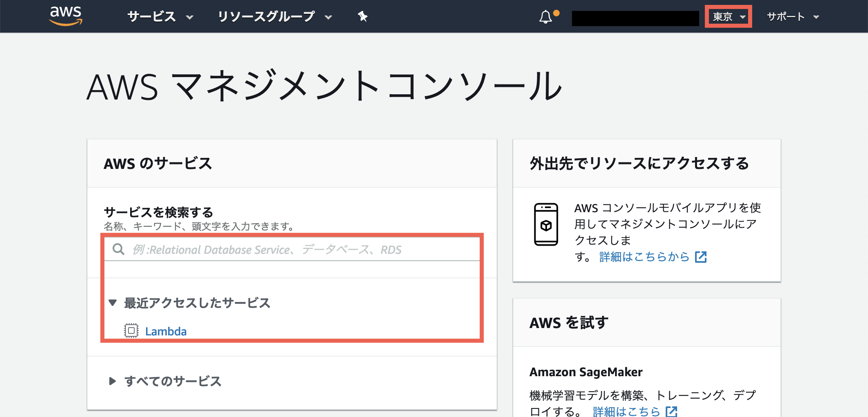
Task: Open the 東京 region dropdown
Action: pyautogui.click(x=728, y=17)
